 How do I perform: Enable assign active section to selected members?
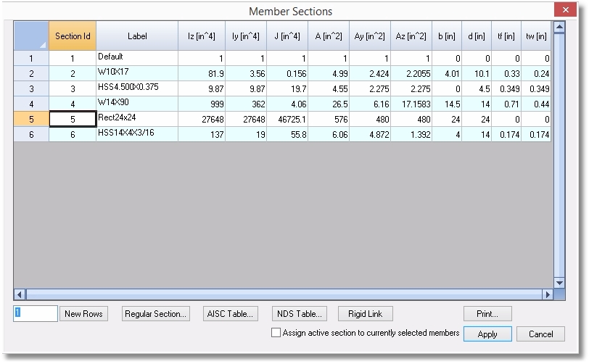click(x=276, y=333)
